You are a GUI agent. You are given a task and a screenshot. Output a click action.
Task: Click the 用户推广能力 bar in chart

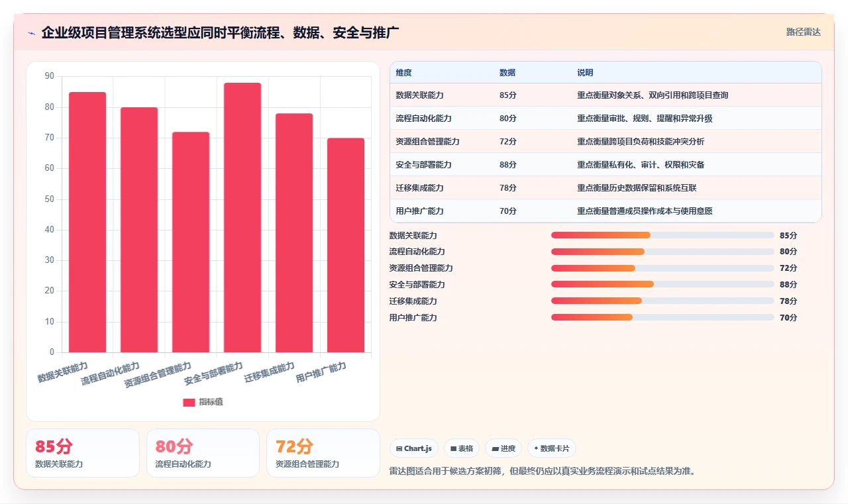346,245
